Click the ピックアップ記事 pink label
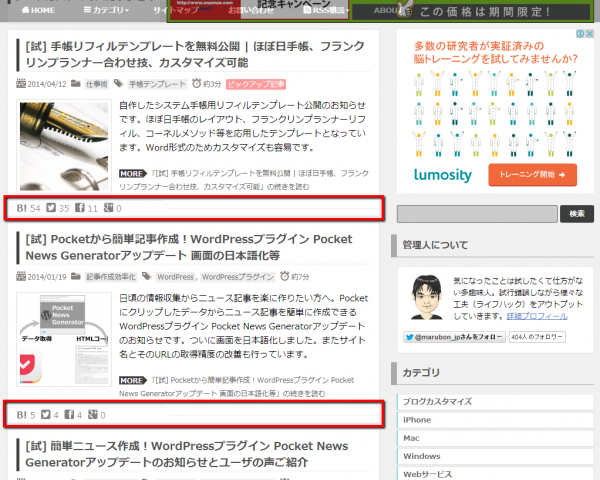This screenshot has height=480, width=600. coord(256,84)
